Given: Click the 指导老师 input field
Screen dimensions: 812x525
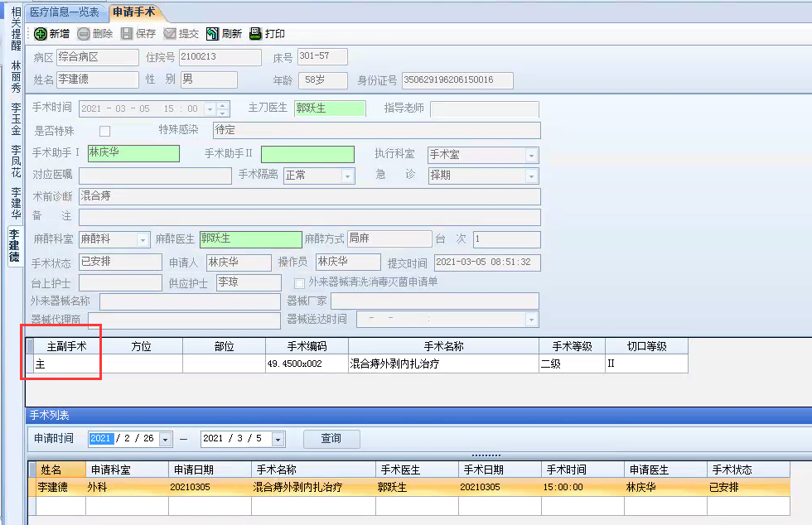Looking at the screenshot, I should (x=485, y=109).
